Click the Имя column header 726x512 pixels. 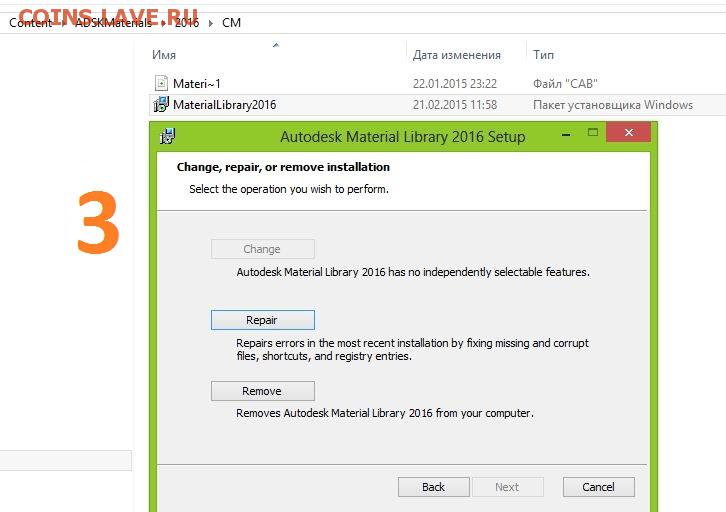pyautogui.click(x=164, y=55)
